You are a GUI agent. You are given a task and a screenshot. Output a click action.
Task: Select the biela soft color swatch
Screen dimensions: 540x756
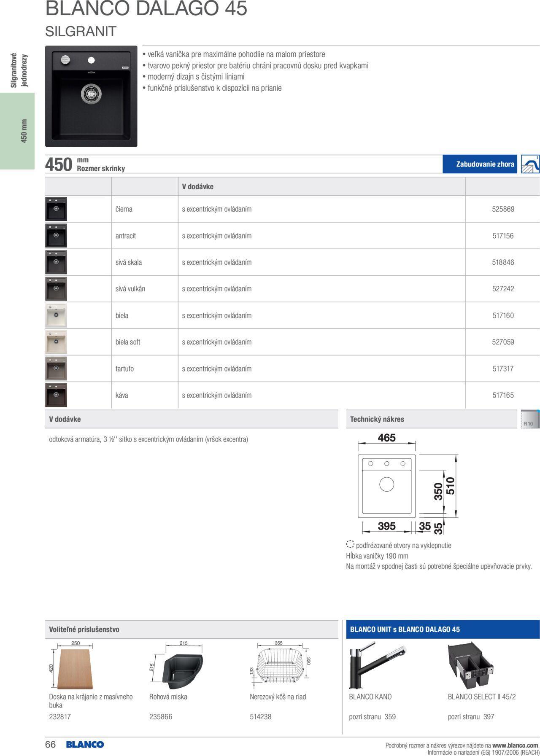click(56, 342)
